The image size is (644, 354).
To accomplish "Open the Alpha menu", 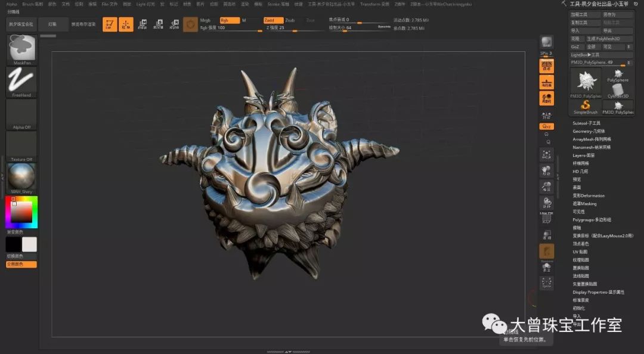I will [11, 4].
